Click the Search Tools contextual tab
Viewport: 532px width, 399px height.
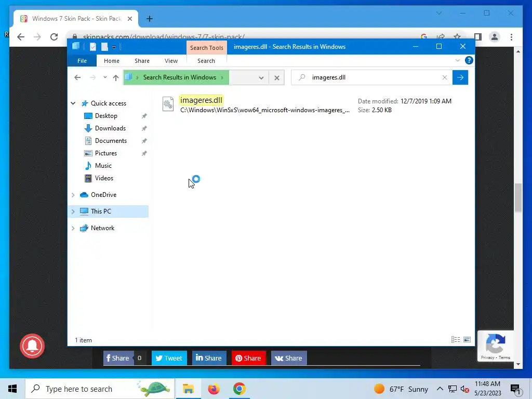tap(207, 48)
